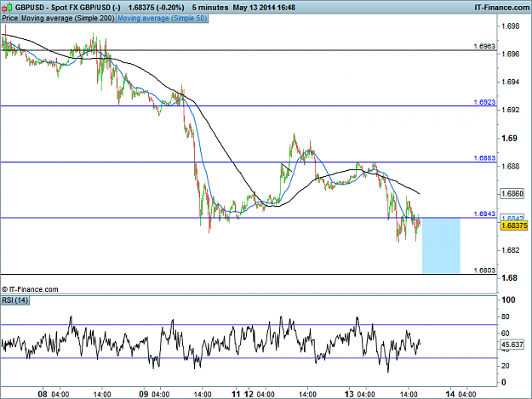This screenshot has height=399, width=532.
Task: Click the light blue projection rectangle
Action: [441, 246]
